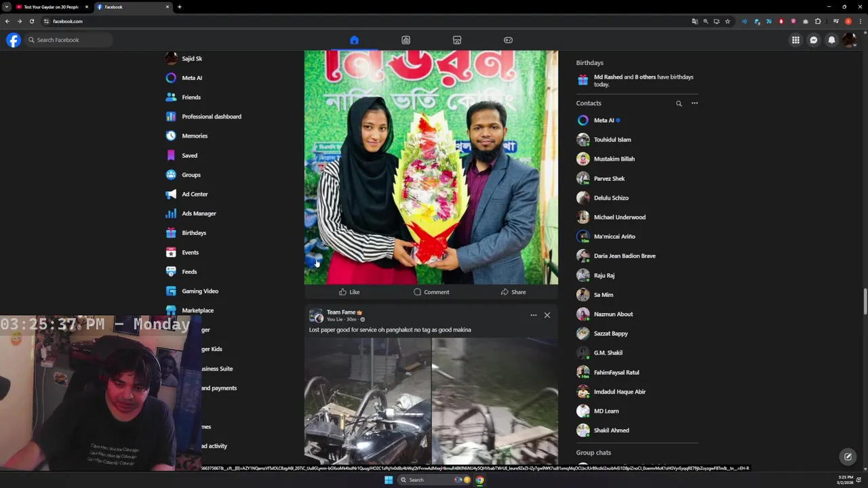868x488 pixels.
Task: Click the Facebook logo
Action: click(14, 40)
